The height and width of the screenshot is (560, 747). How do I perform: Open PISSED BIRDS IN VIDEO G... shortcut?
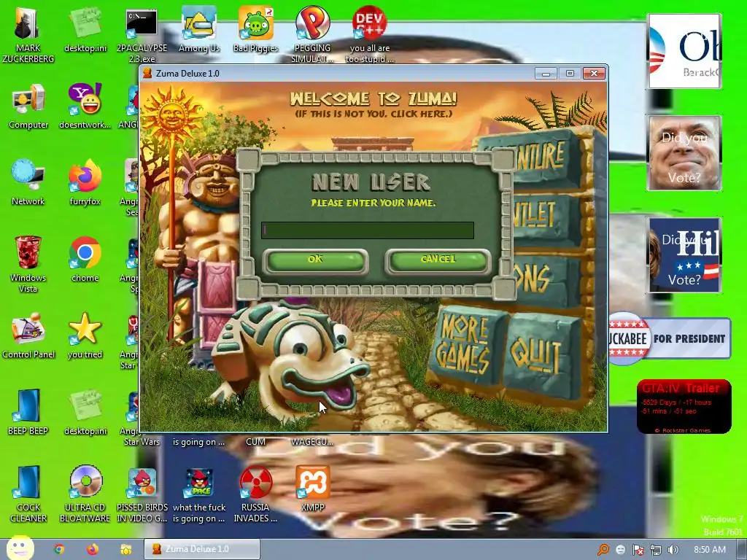point(142,494)
